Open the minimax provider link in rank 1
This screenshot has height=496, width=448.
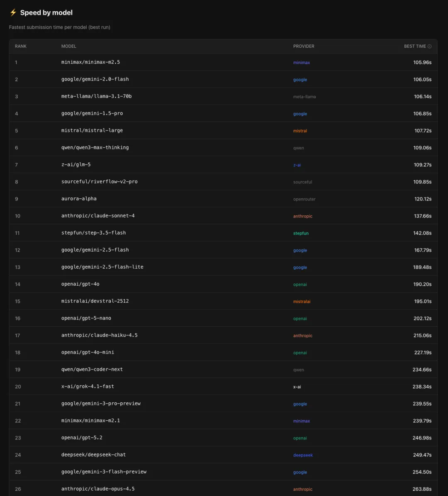pyautogui.click(x=302, y=63)
